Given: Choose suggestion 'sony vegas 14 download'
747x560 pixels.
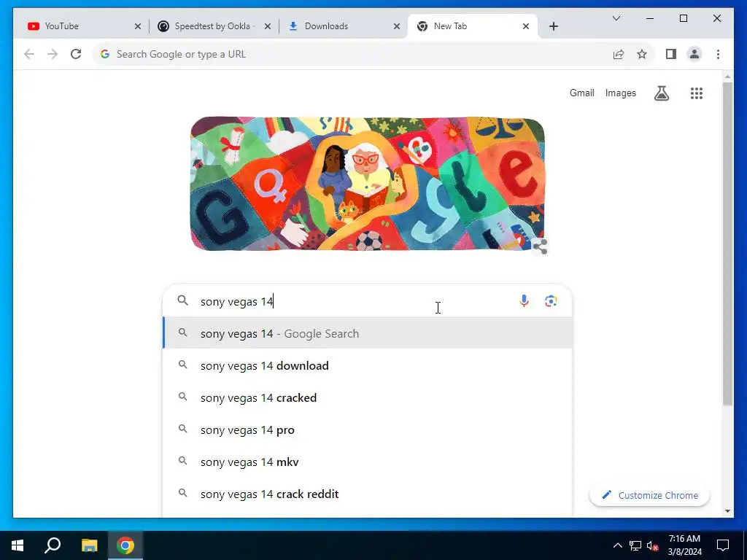Looking at the screenshot, I should pos(368,366).
